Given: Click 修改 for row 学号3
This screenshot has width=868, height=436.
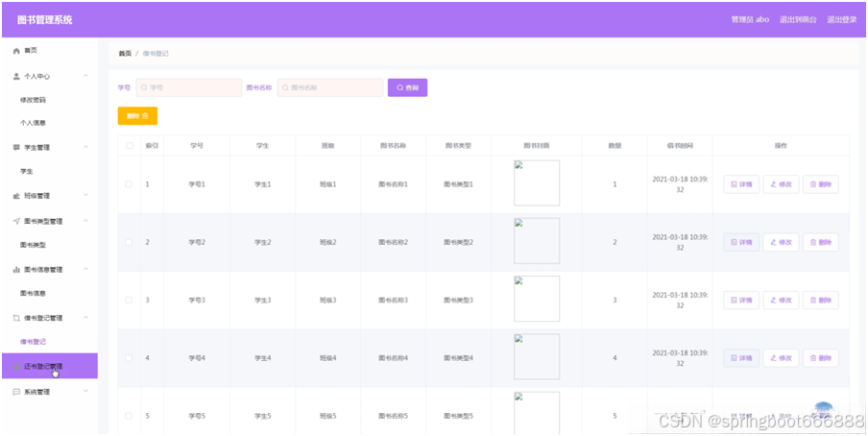Looking at the screenshot, I should (781, 301).
